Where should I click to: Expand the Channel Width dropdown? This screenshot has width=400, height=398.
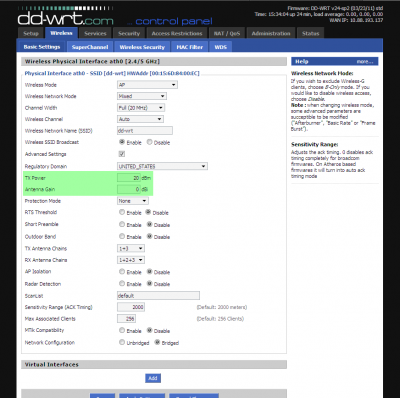141,108
